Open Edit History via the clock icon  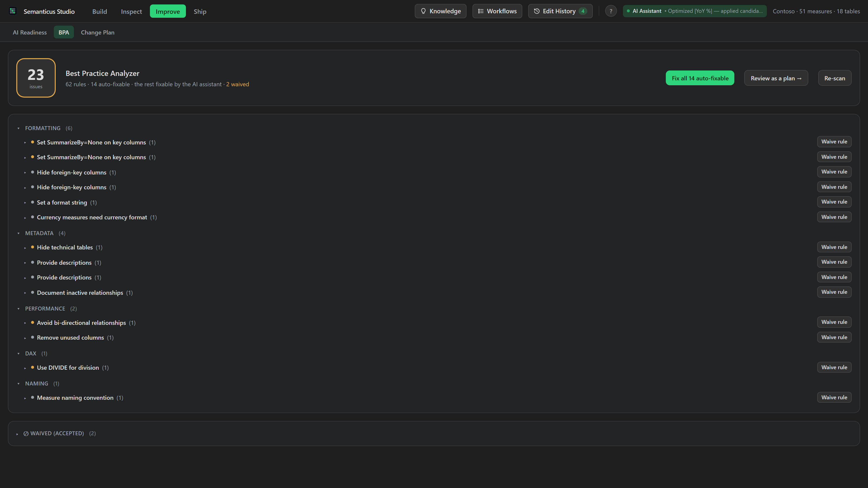coord(537,11)
